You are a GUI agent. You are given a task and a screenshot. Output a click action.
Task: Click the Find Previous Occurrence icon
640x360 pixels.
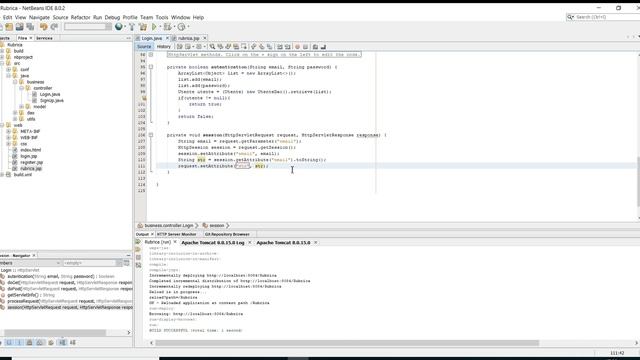[220, 47]
